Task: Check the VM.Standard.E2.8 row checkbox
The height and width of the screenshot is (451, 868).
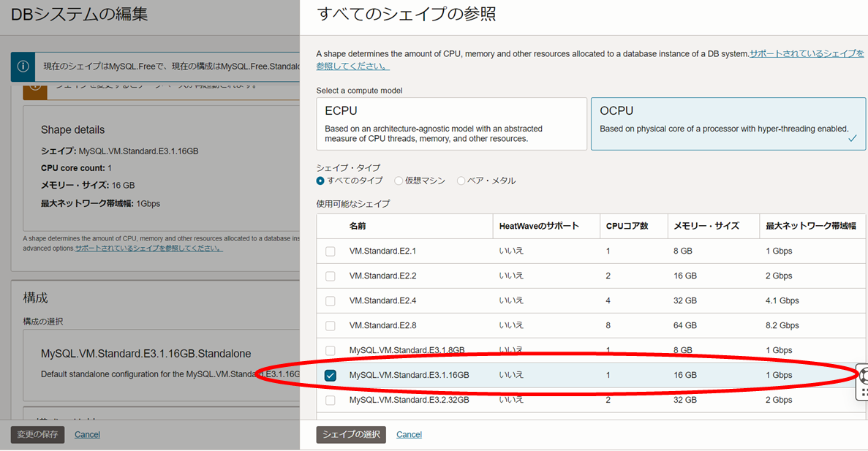Action: [x=331, y=326]
